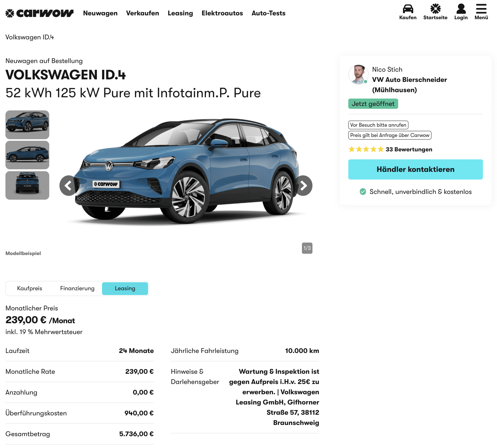The image size is (497, 448).
Task: Open Neuwagen in the top navigation
Action: (x=100, y=13)
